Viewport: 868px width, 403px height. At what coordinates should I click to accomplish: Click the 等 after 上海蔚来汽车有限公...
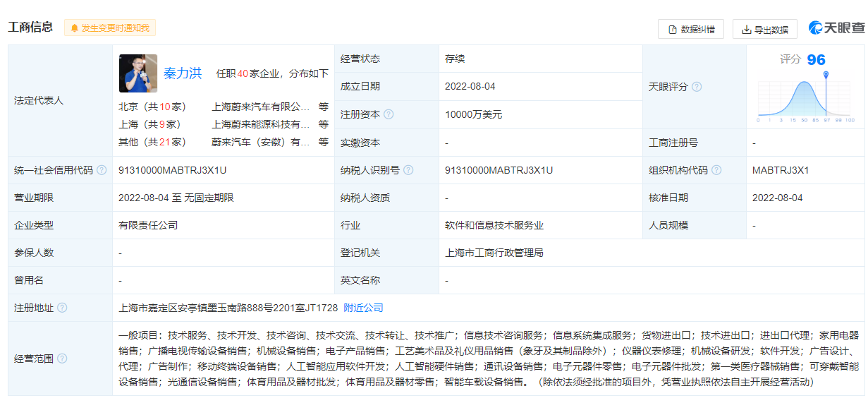click(323, 107)
